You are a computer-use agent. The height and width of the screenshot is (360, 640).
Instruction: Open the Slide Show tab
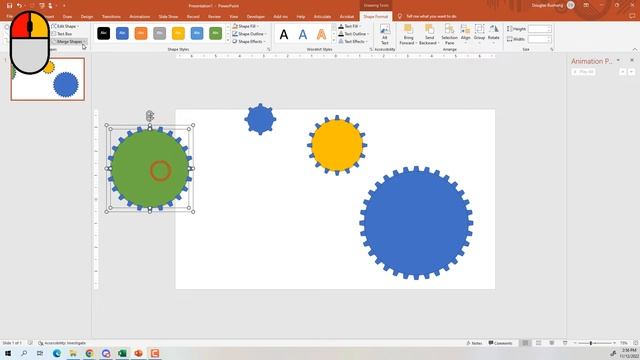(x=168, y=17)
